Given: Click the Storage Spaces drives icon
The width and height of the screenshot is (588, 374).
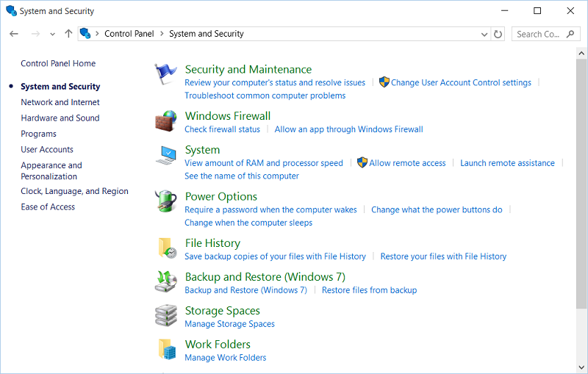Looking at the screenshot, I should pos(166,316).
